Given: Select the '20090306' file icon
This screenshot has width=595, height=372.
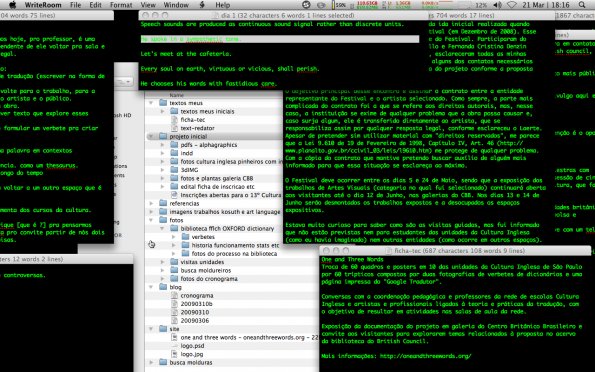Looking at the screenshot, I should (x=174, y=320).
